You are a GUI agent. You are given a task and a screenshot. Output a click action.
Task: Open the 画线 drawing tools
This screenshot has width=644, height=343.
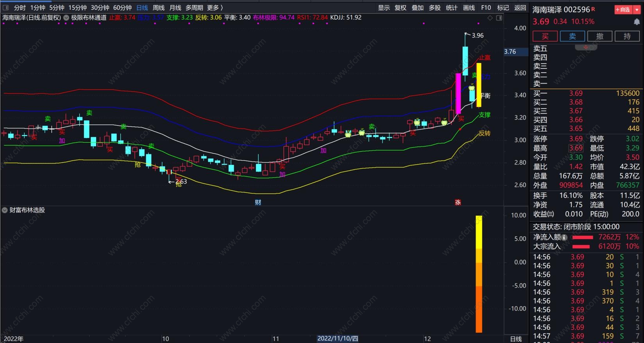469,7
